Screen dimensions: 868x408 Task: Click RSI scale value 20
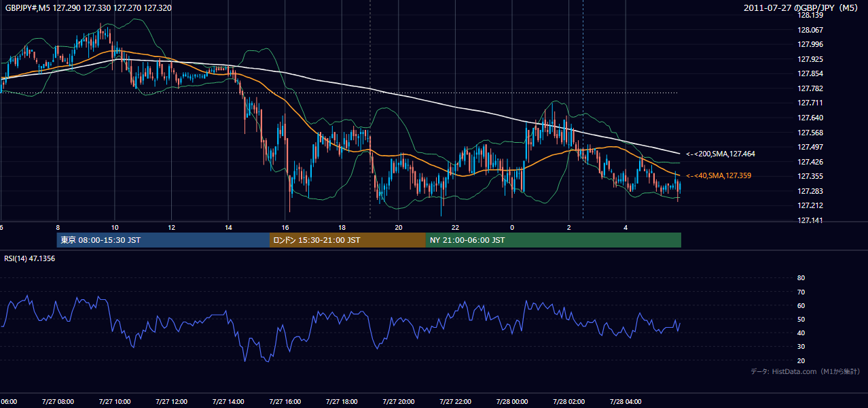tap(801, 360)
